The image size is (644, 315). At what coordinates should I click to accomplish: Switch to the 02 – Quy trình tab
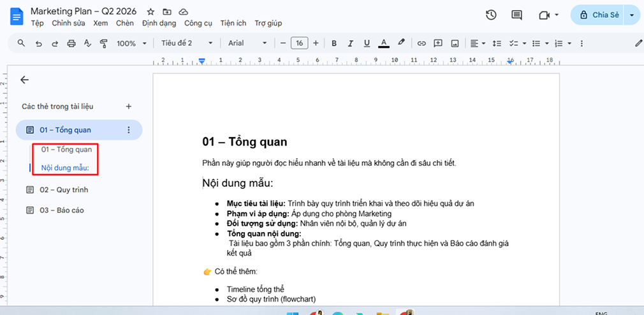pyautogui.click(x=64, y=190)
